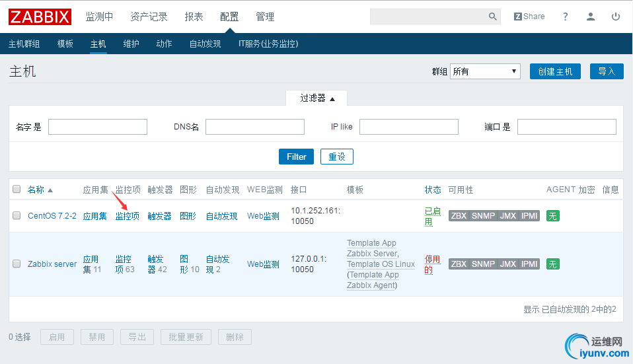Screen dimensions: 633x364
Task: Open the CentOS 7.2-2 host link
Action: tap(52, 216)
